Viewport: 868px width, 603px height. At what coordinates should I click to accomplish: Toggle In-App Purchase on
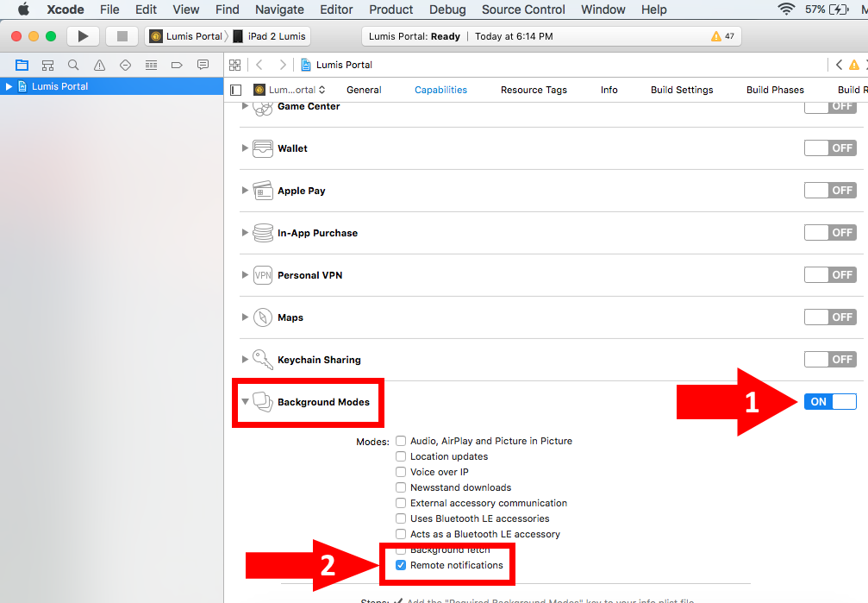tap(830, 233)
